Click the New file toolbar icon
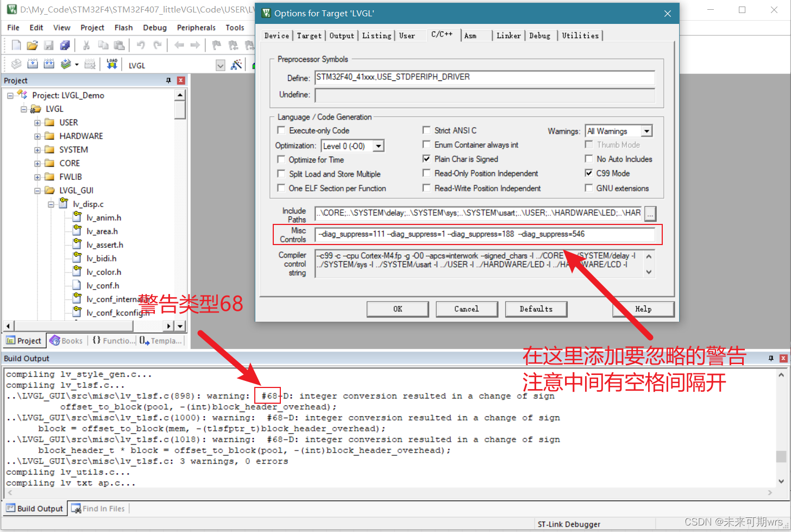Image resolution: width=791 pixels, height=532 pixels. point(16,45)
